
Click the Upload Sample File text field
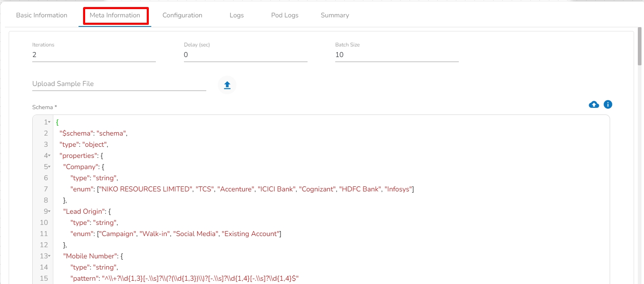coord(119,84)
